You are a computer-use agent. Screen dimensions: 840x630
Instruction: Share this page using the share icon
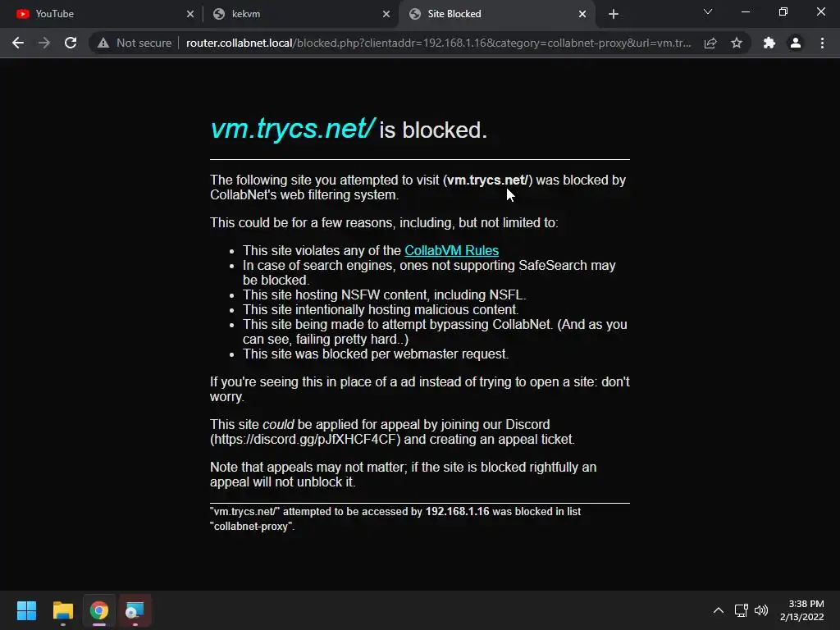[x=710, y=43]
